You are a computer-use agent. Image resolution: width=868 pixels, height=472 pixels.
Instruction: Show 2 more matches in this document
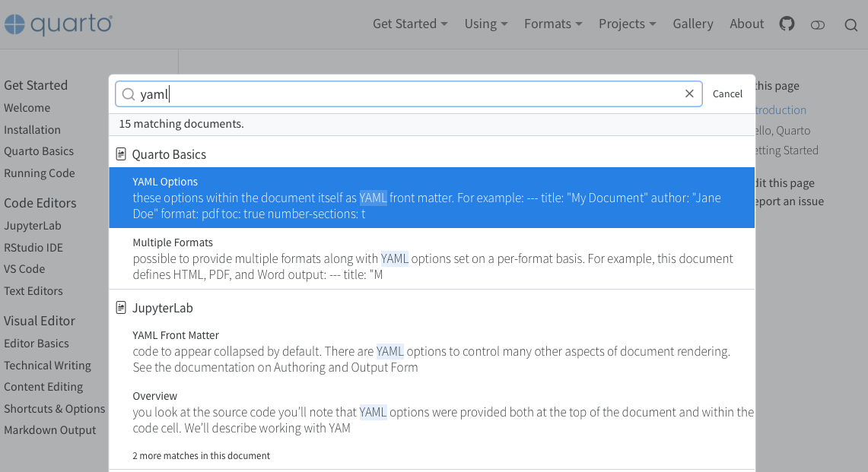(201, 455)
